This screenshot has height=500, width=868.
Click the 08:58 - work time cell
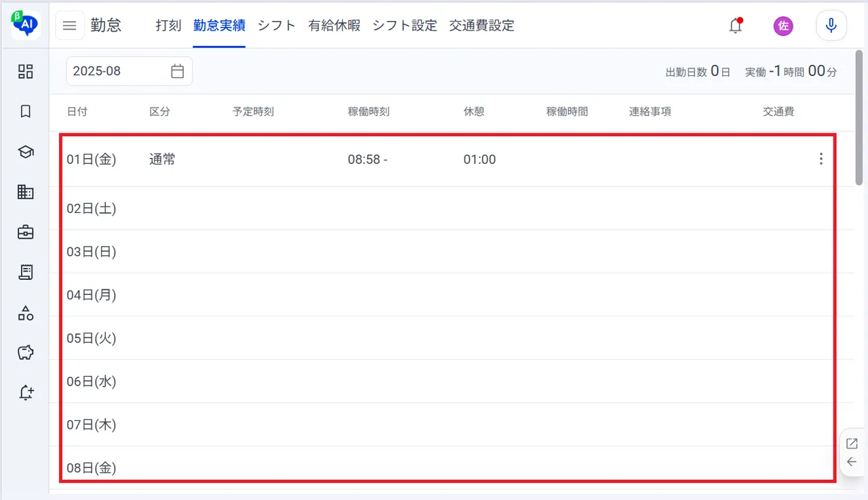click(x=368, y=160)
